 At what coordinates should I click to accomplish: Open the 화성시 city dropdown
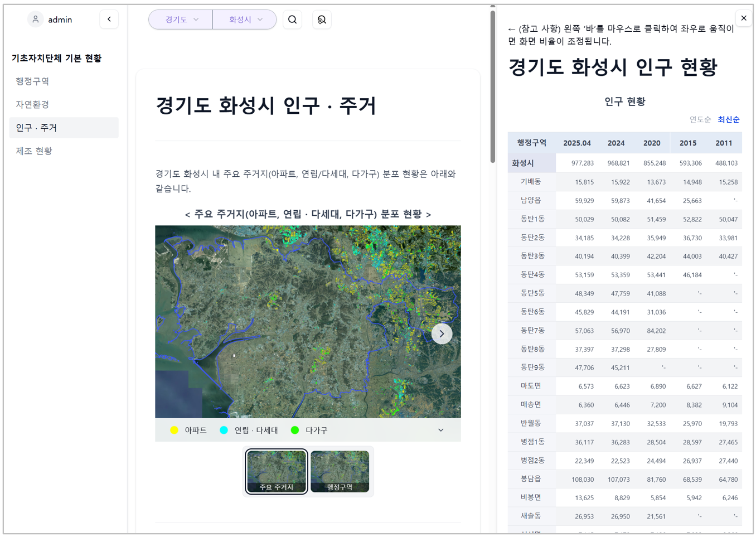click(x=245, y=20)
